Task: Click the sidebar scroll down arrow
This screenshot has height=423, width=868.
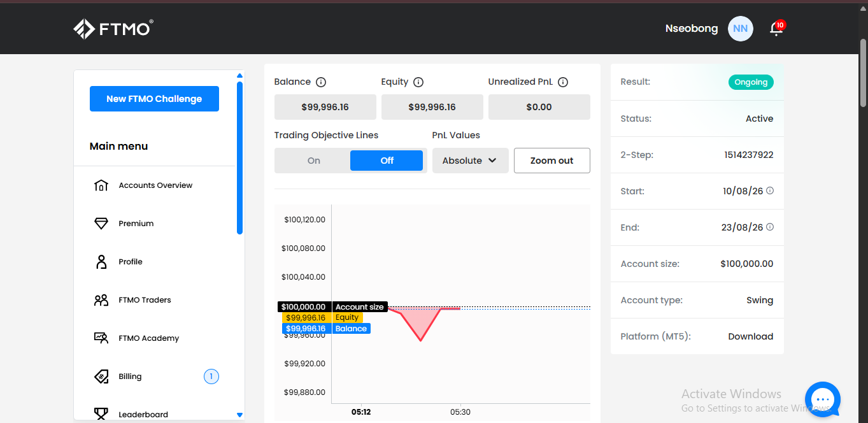Action: click(240, 415)
